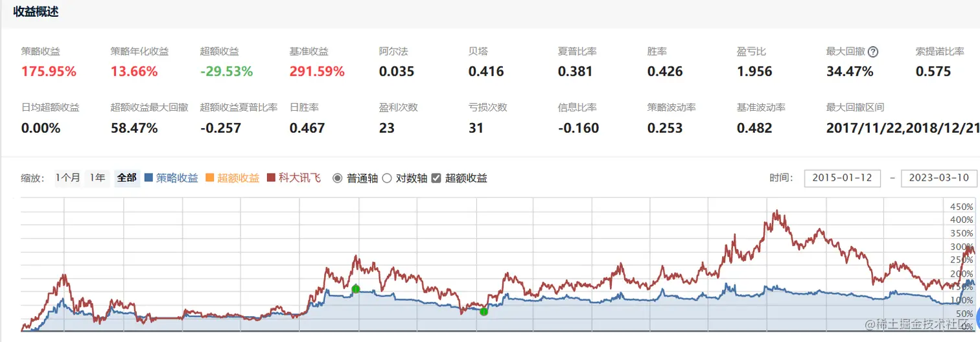Click the 信息比率 label
Viewport: 980px width, 342px height.
point(577,108)
